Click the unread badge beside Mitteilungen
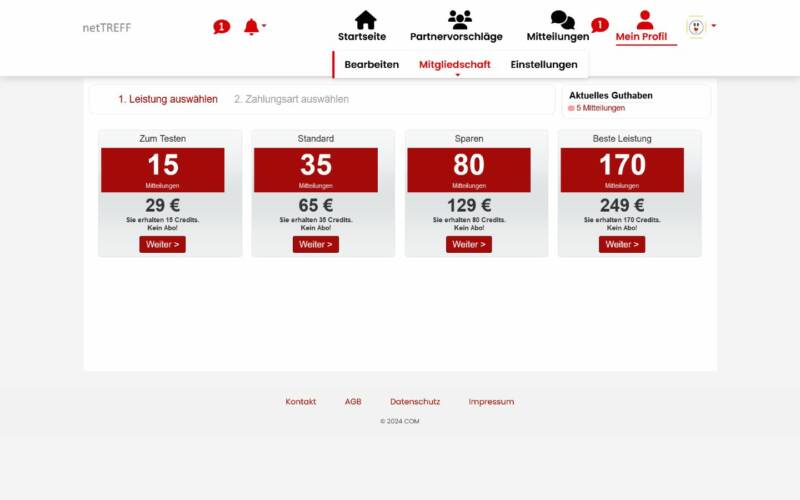Image resolution: width=800 pixels, height=500 pixels. click(x=599, y=24)
